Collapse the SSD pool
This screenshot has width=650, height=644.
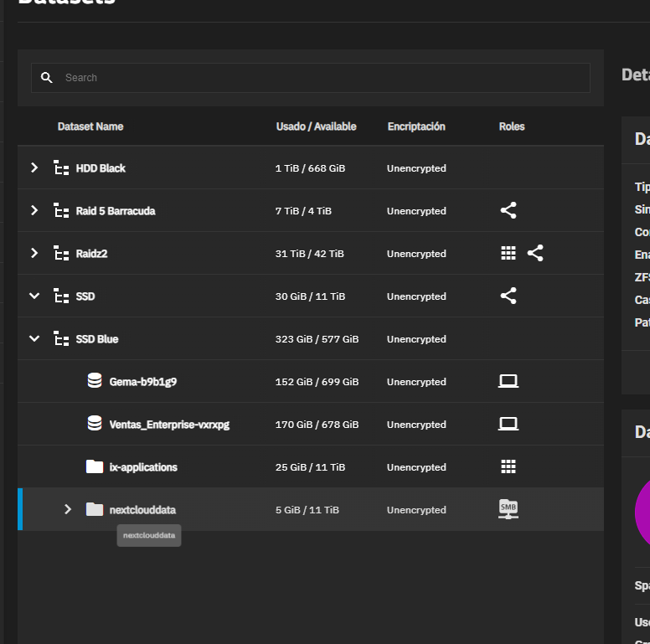[34, 296]
